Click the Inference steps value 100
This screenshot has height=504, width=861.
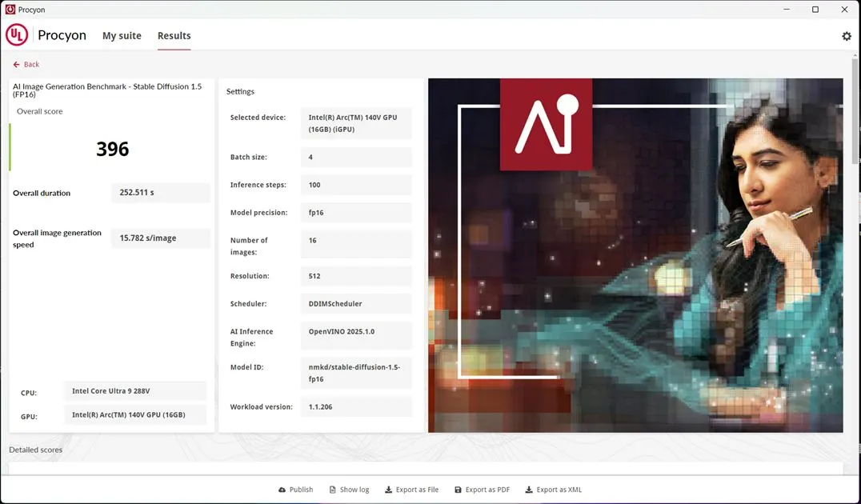[356, 185]
